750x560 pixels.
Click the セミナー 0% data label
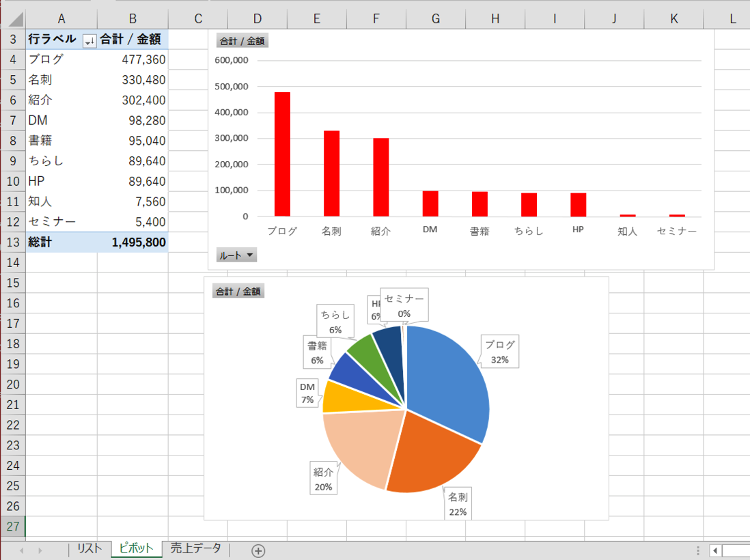pos(404,305)
